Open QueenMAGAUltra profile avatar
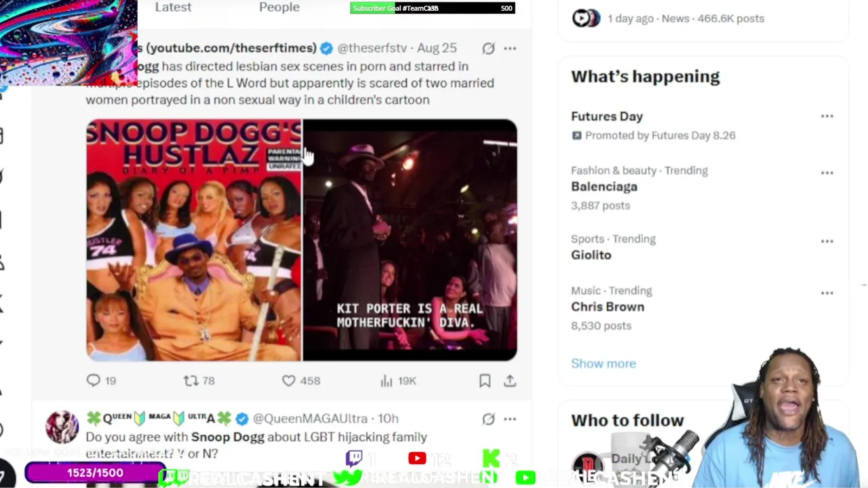This screenshot has height=488, width=868. (62, 426)
